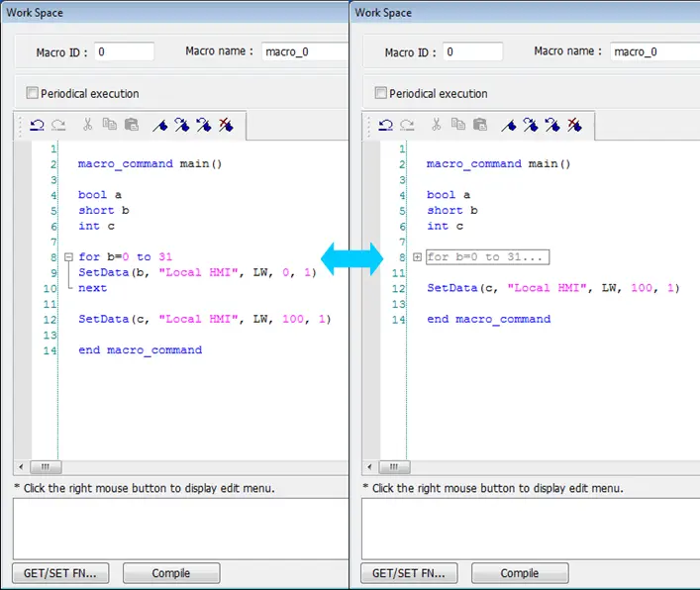This screenshot has width=700, height=590.
Task: Click the Cut scissors icon in left panel
Action: coord(87,125)
